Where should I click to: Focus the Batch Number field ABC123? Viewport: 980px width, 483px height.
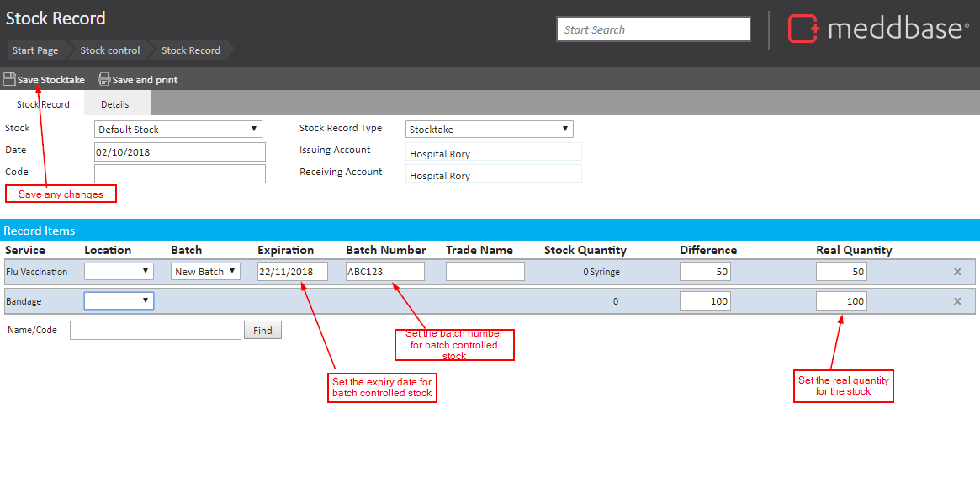click(x=384, y=272)
